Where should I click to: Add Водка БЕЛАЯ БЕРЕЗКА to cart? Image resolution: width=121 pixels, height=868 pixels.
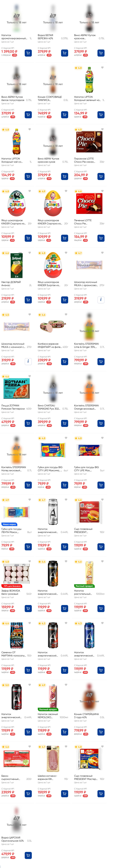pyautogui.click(x=65, y=53)
